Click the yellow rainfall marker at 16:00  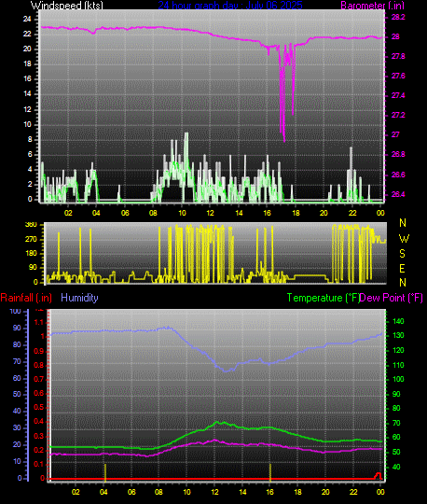pos(270,472)
